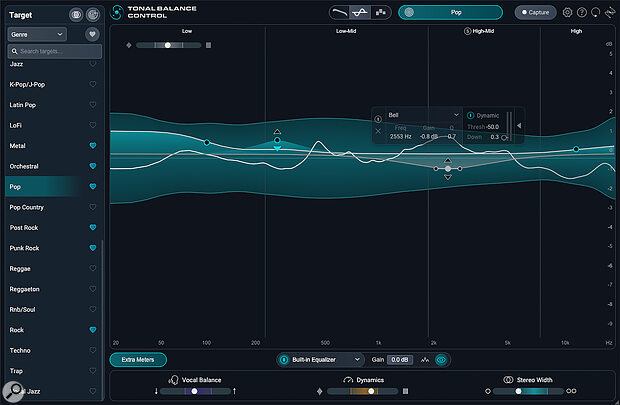Unfavorite the Metal target heart
620x405 pixels.
coord(93,146)
